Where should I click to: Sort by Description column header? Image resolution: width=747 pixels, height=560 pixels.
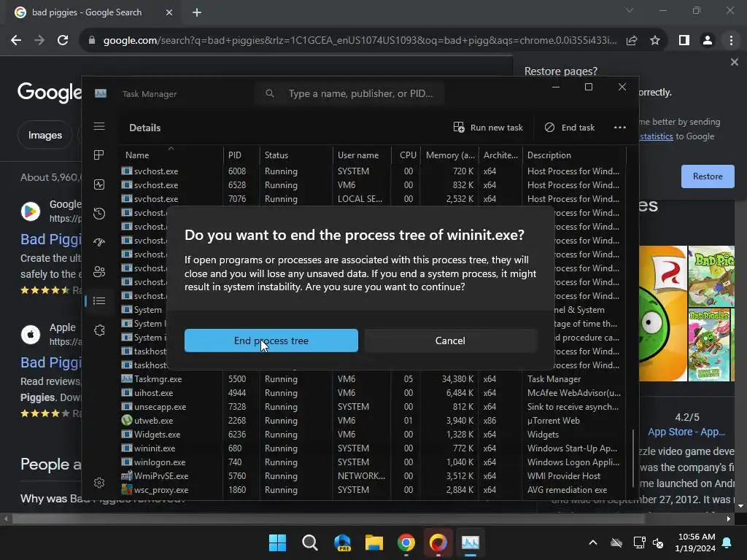coord(574,155)
